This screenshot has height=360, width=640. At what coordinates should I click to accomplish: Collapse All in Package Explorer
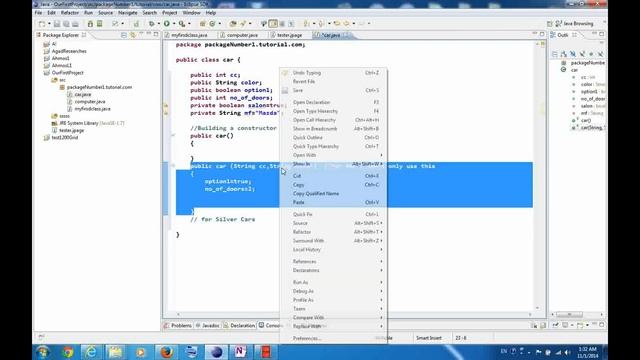(x=124, y=35)
